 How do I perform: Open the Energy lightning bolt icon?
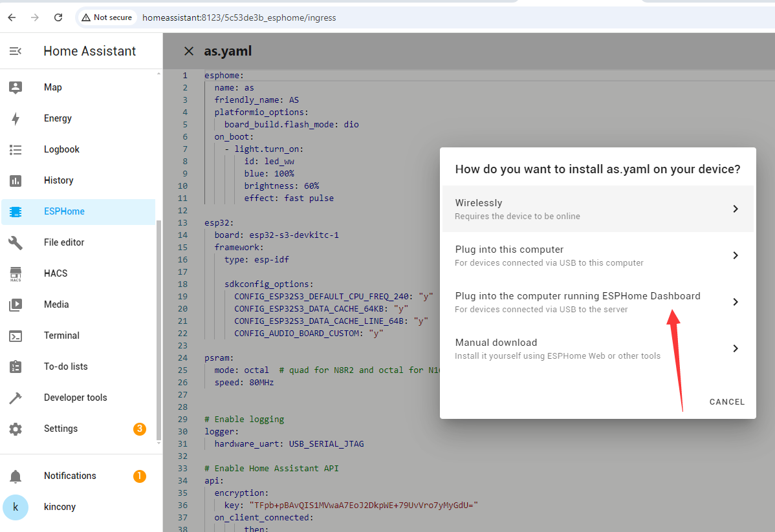(16, 118)
